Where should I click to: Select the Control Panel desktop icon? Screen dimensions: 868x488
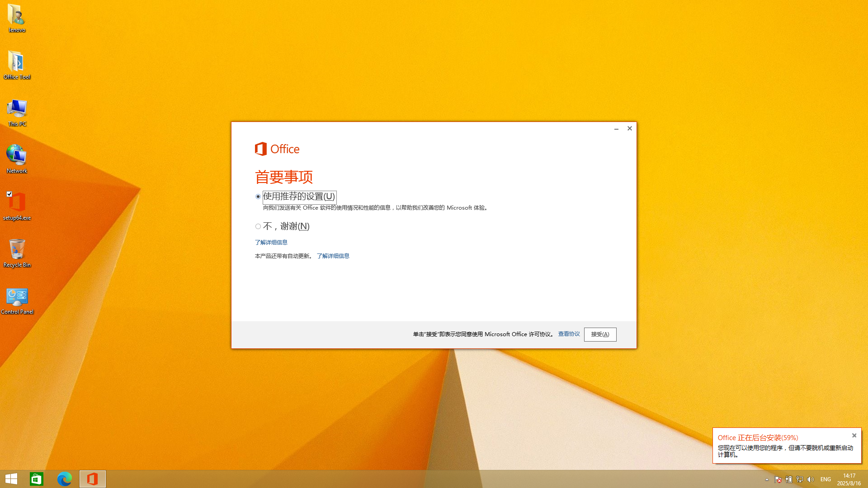(17, 297)
